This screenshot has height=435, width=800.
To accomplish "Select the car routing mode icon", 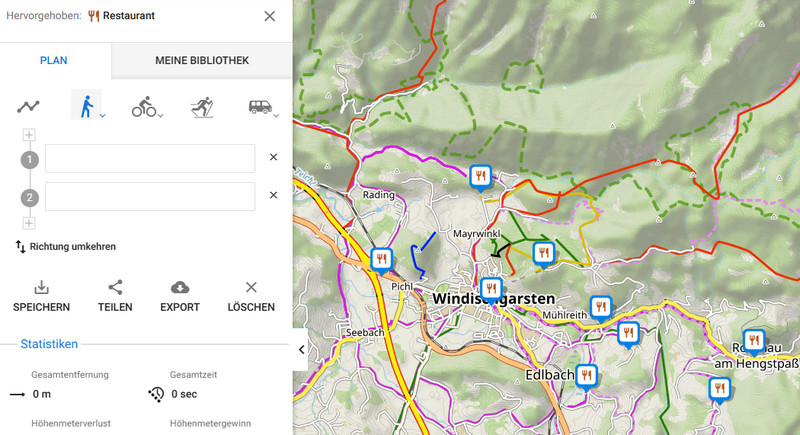I will [258, 107].
